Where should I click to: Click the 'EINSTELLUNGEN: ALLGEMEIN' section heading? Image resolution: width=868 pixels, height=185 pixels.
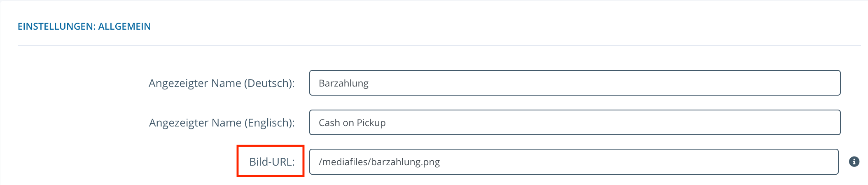click(84, 26)
